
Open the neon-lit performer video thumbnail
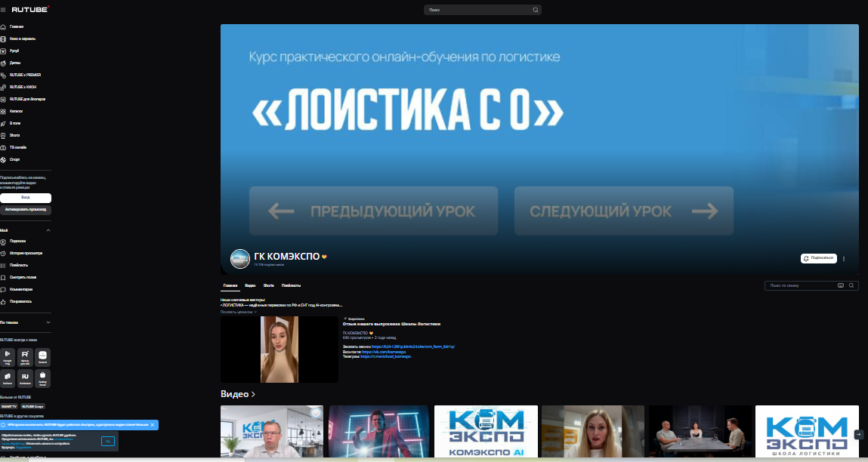(379, 432)
